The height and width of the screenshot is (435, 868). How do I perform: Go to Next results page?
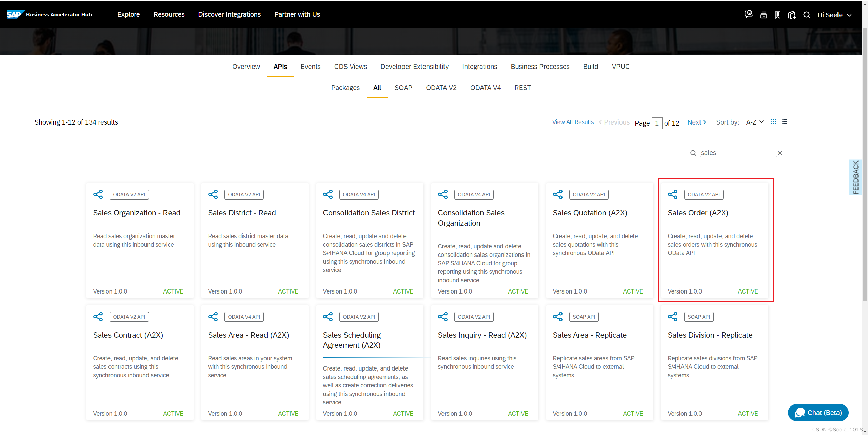click(x=697, y=122)
